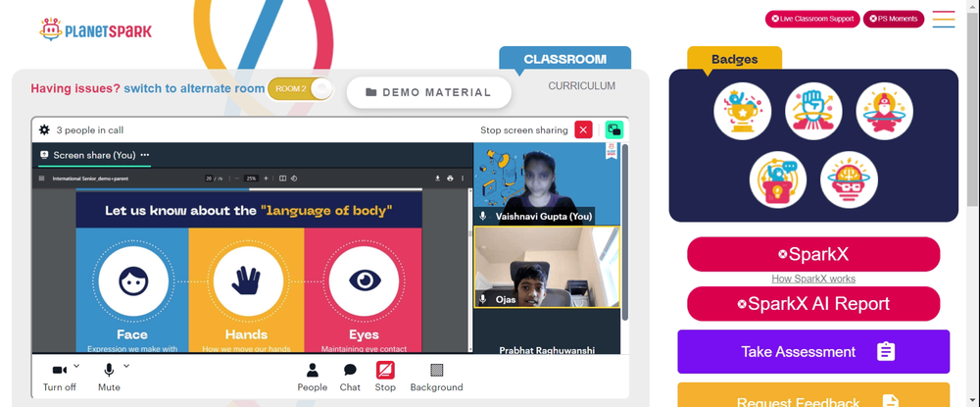Click '3 people in call' text

90,130
